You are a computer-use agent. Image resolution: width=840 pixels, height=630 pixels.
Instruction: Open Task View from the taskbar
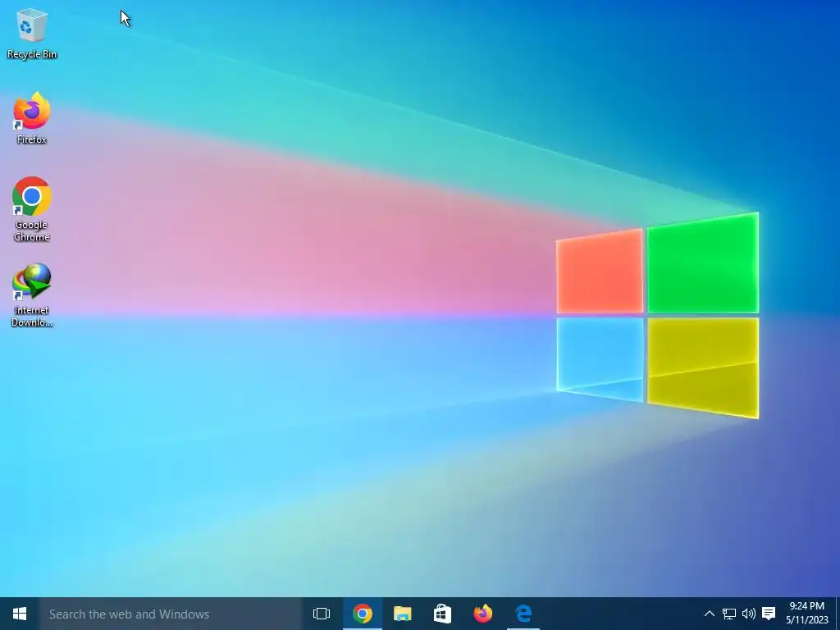(x=322, y=614)
